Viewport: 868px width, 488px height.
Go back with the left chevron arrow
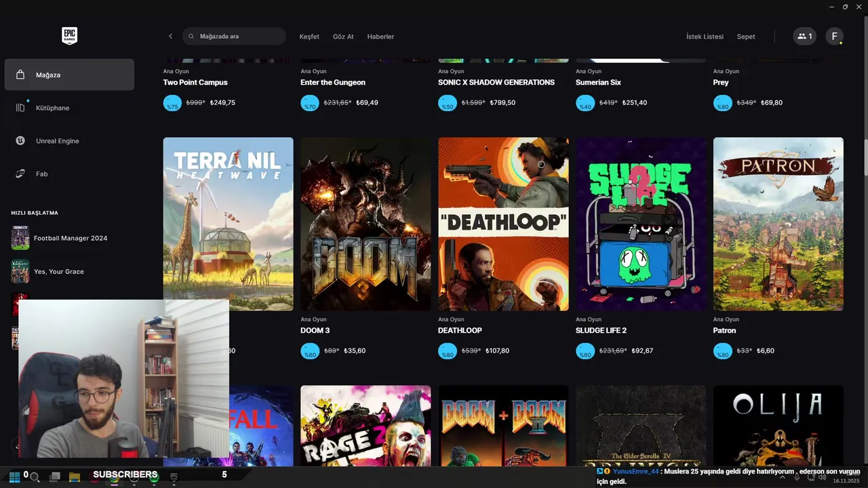point(170,37)
